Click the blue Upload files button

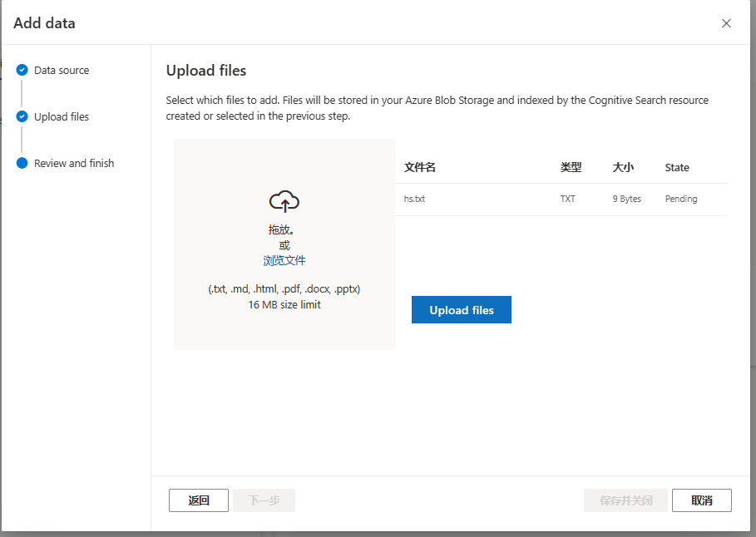coord(461,309)
